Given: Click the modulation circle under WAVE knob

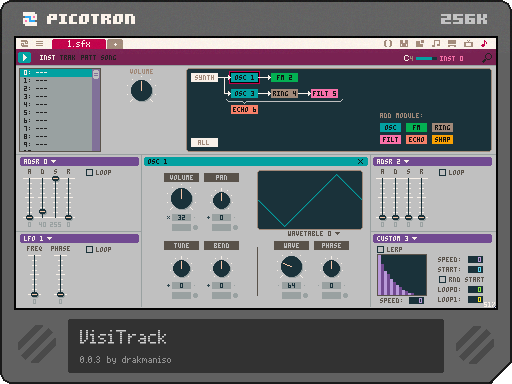Looking at the screenshot, I should [305, 296].
